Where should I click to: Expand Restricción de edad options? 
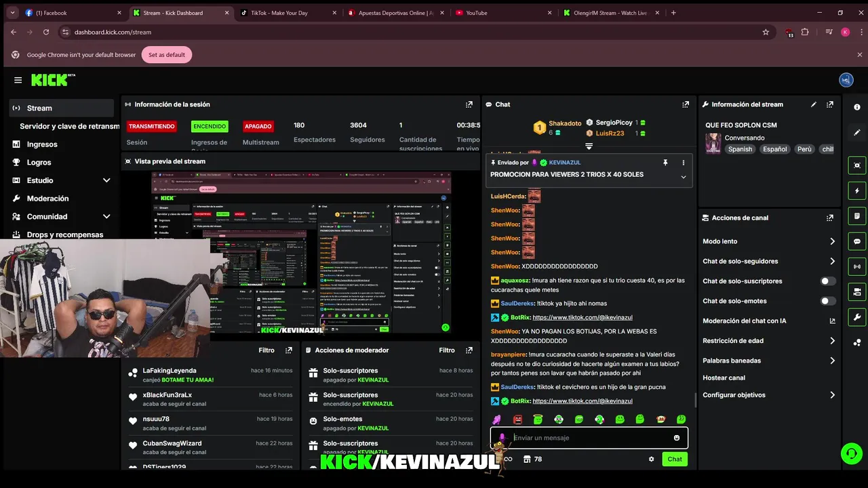832,341
